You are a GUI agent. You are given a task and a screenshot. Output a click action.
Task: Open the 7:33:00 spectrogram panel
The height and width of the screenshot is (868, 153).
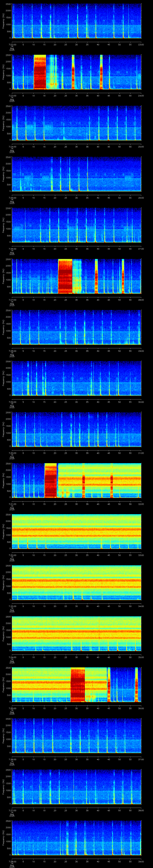pos(77,582)
